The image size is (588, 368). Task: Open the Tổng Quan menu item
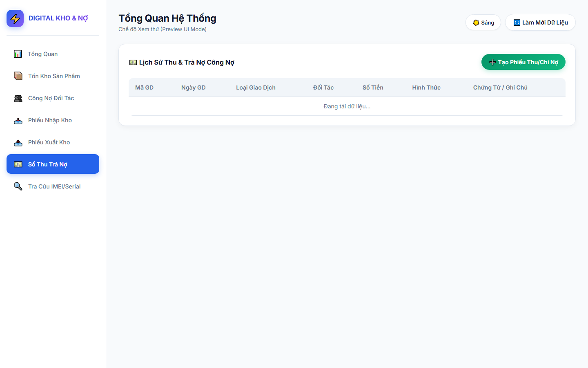[53, 54]
